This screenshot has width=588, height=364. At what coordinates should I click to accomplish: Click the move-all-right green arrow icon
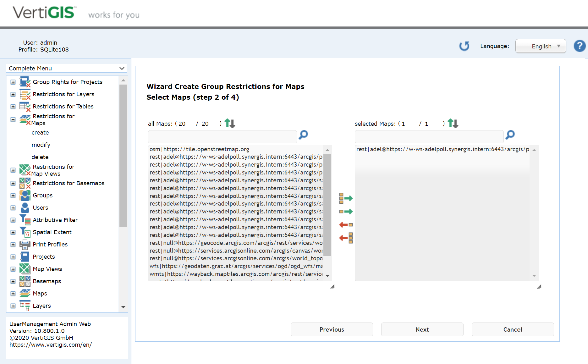tap(345, 198)
